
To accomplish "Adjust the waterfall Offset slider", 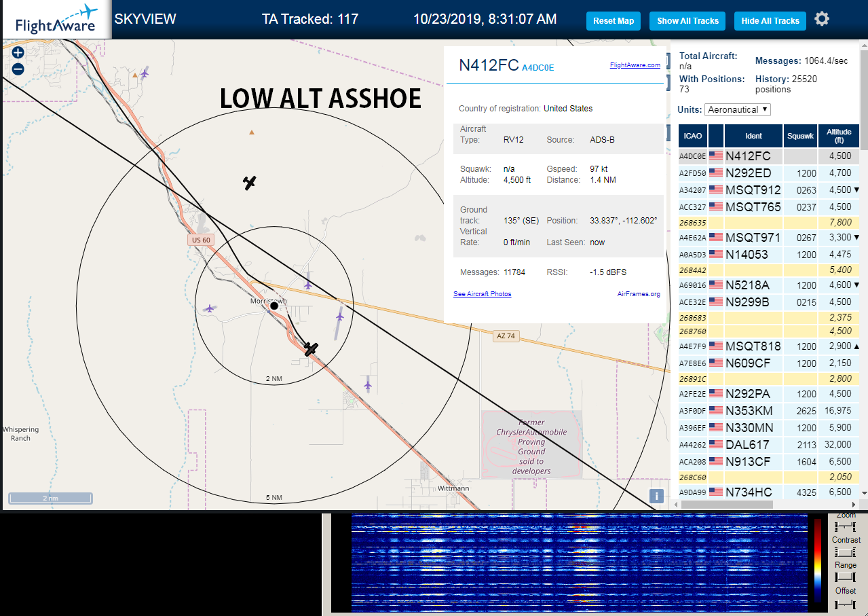I will coord(846,604).
